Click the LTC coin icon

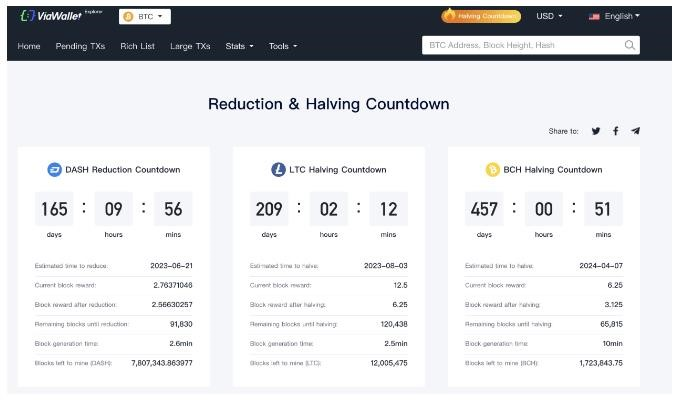(278, 169)
